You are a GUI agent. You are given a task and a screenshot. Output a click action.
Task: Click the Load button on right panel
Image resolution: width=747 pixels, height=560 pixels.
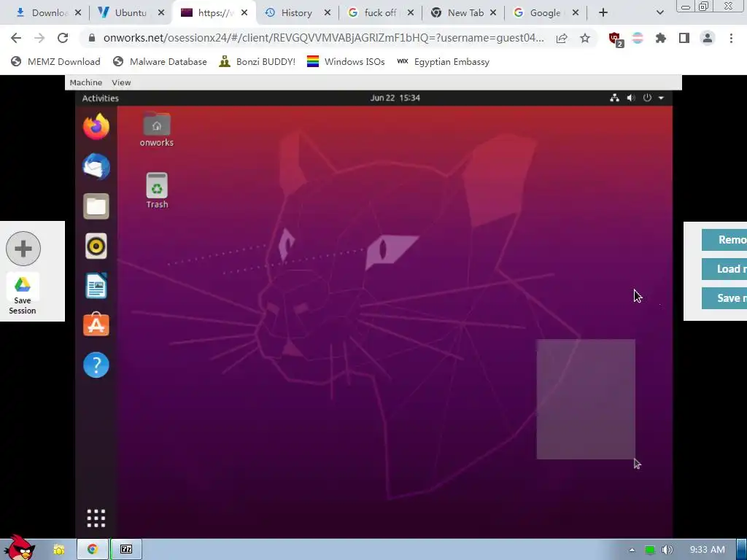(724, 269)
